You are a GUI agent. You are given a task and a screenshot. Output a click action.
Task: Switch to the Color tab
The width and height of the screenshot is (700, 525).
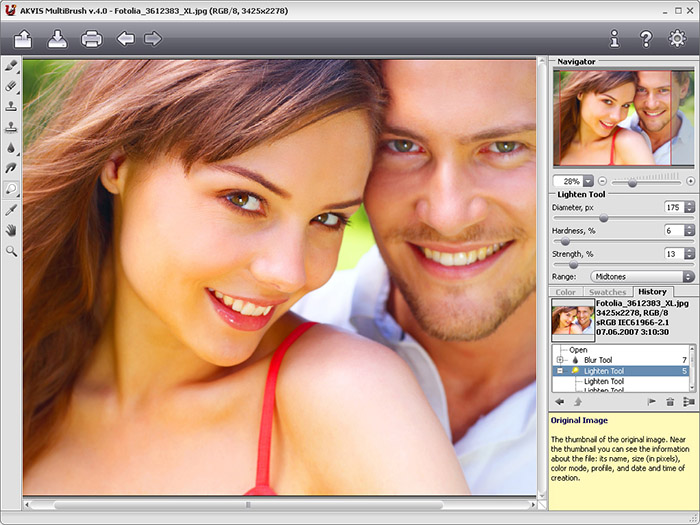pos(566,292)
